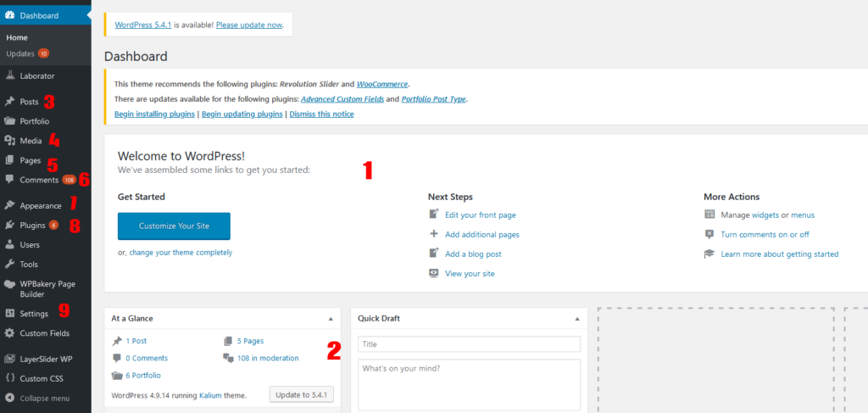
Task: Click the Users person icon
Action: [8, 244]
